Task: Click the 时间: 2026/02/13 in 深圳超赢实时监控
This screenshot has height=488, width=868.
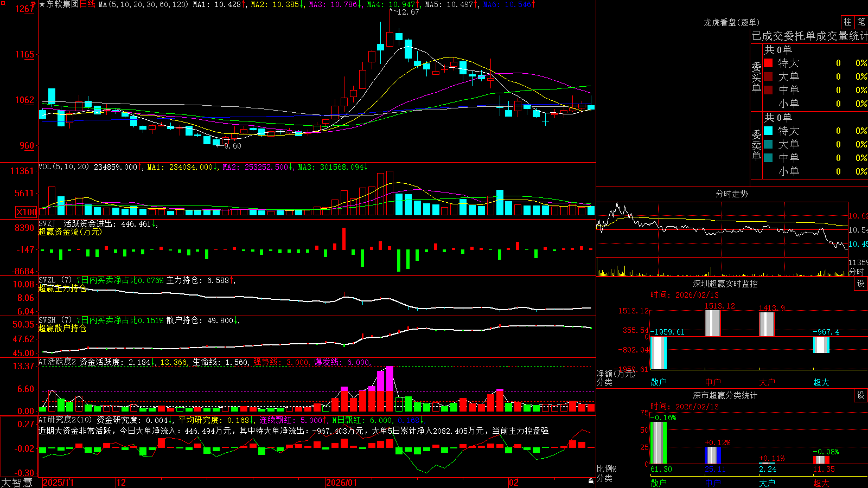Action: coord(685,295)
